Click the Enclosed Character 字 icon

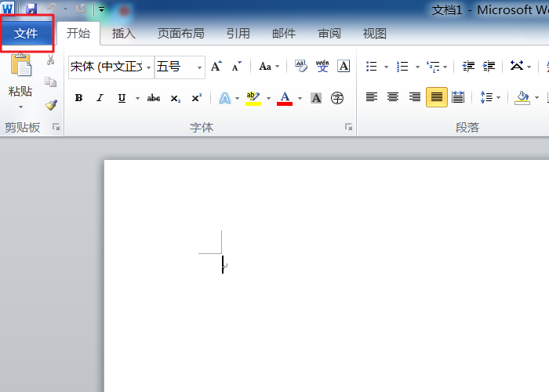point(337,98)
